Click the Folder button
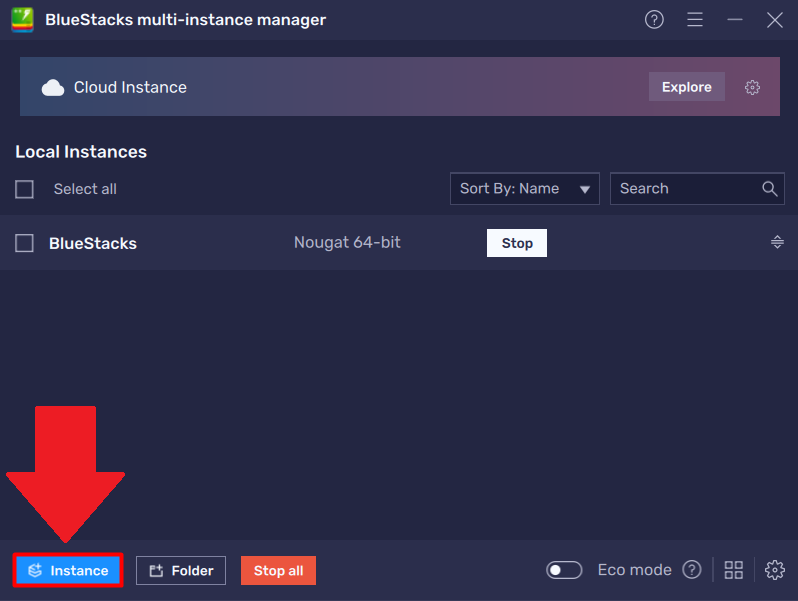This screenshot has width=798, height=601. click(181, 570)
